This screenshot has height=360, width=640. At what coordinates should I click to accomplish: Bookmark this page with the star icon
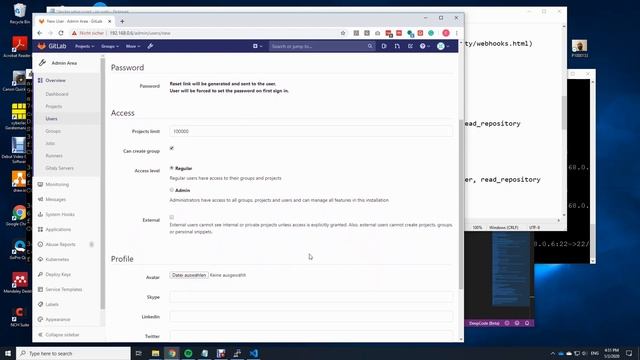(343, 33)
